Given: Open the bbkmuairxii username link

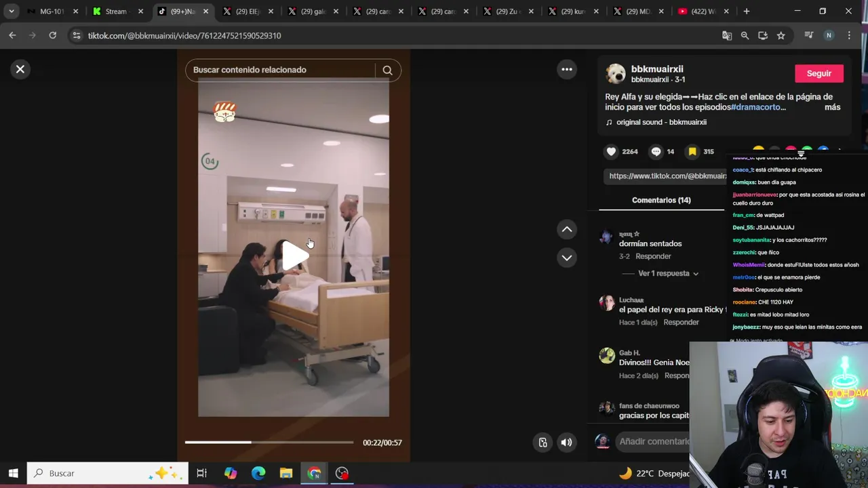Looking at the screenshot, I should 657,69.
